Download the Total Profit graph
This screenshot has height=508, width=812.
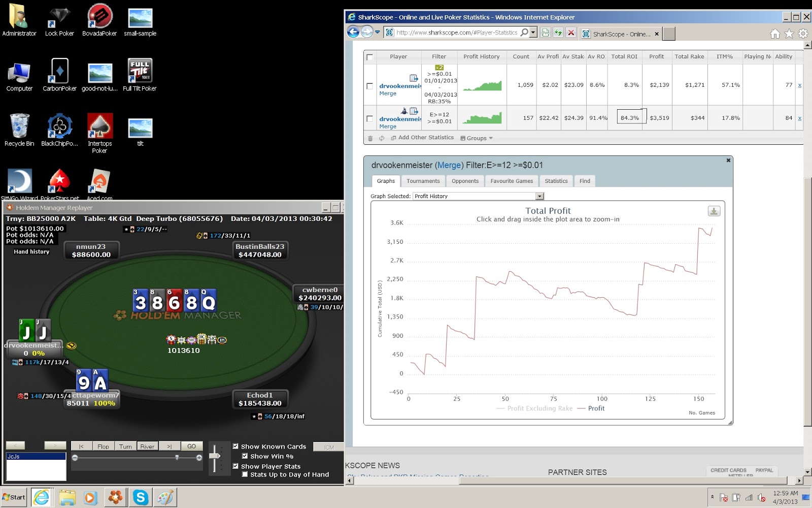tap(714, 211)
